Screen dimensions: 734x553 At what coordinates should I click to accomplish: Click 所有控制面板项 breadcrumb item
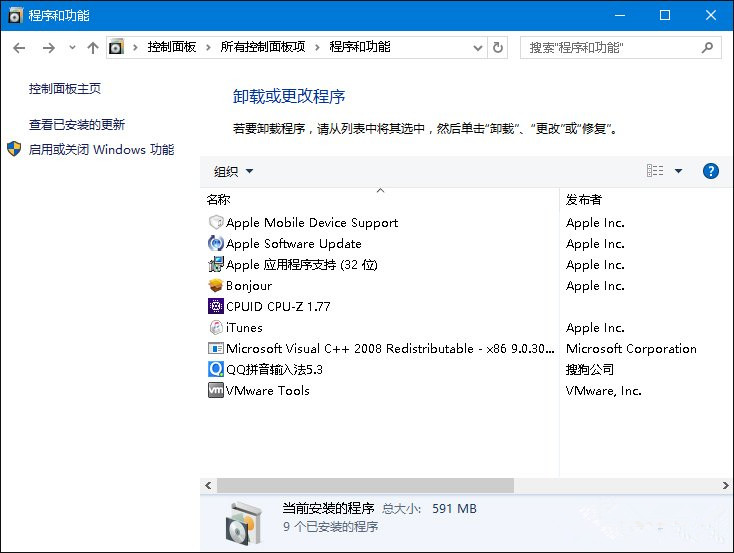[x=263, y=47]
